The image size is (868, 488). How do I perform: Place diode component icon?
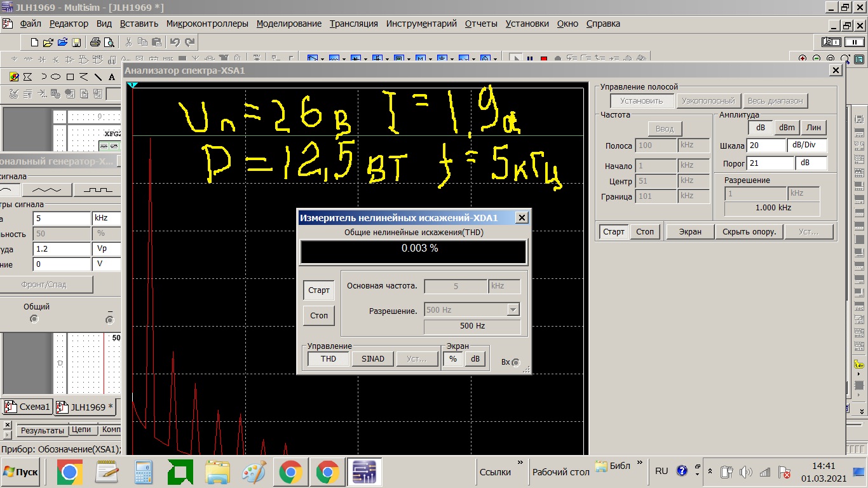(x=42, y=60)
